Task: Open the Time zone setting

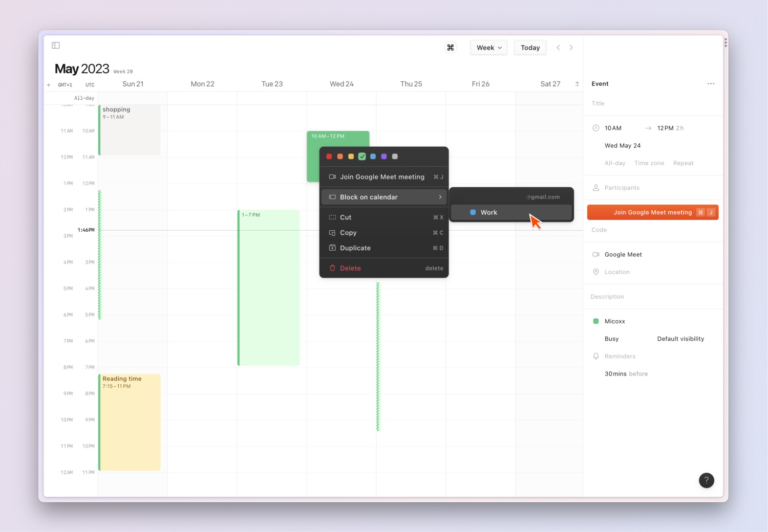Action: point(649,163)
